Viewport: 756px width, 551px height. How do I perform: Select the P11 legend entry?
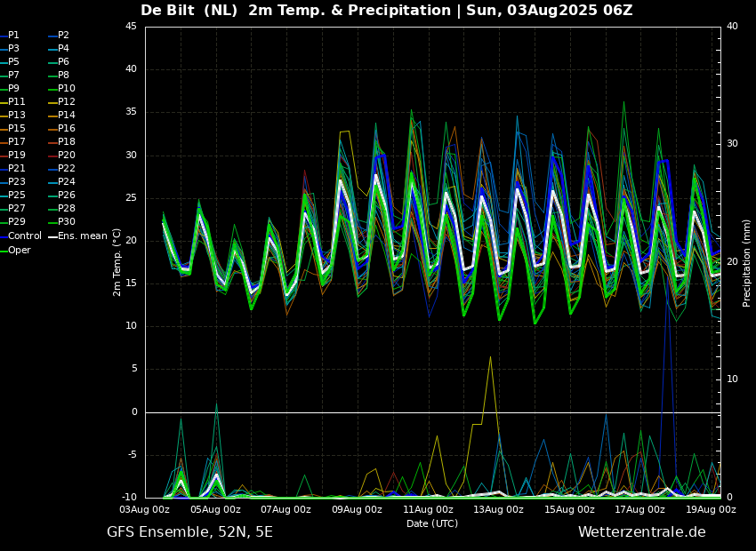(x=17, y=102)
